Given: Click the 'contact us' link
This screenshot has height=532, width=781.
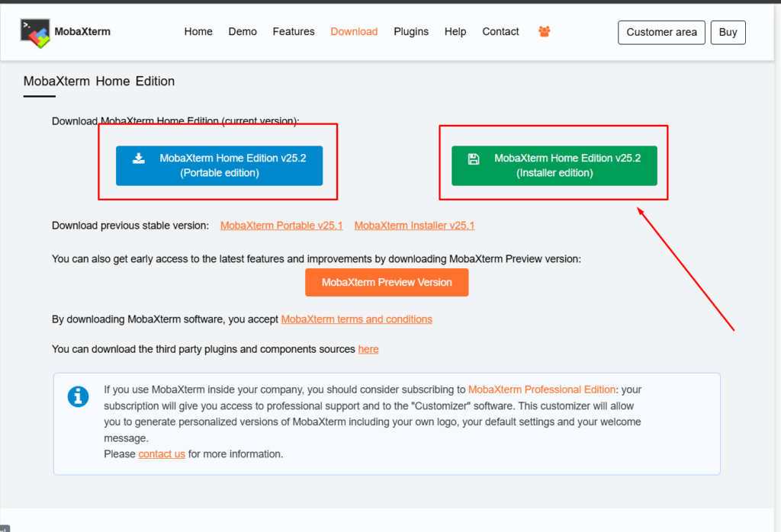Looking at the screenshot, I should coord(162,453).
